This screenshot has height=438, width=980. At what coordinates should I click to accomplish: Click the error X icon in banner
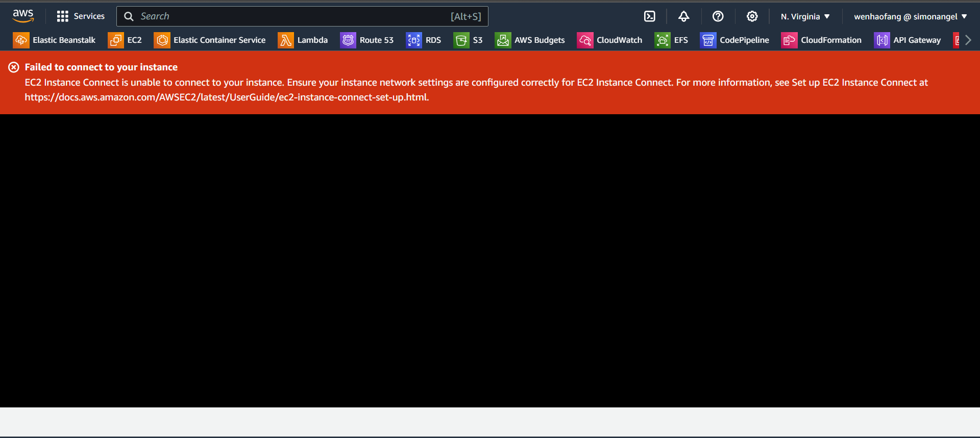[x=14, y=67]
